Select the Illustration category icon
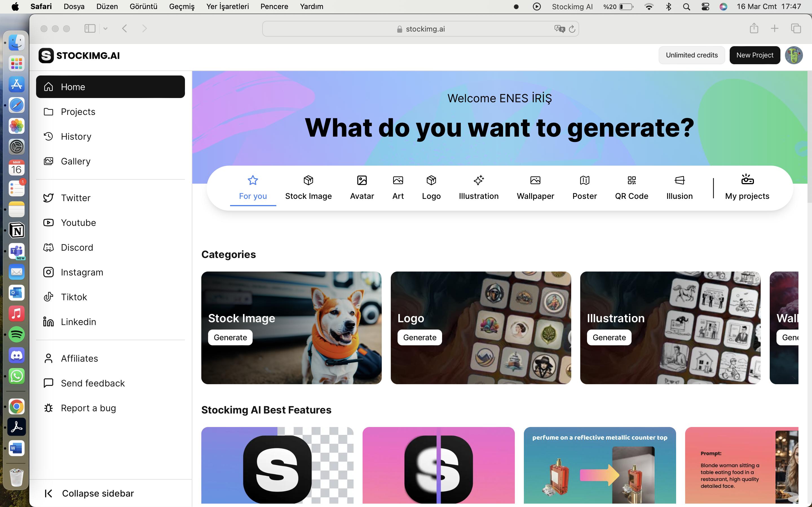Image resolution: width=812 pixels, height=507 pixels. tap(478, 180)
